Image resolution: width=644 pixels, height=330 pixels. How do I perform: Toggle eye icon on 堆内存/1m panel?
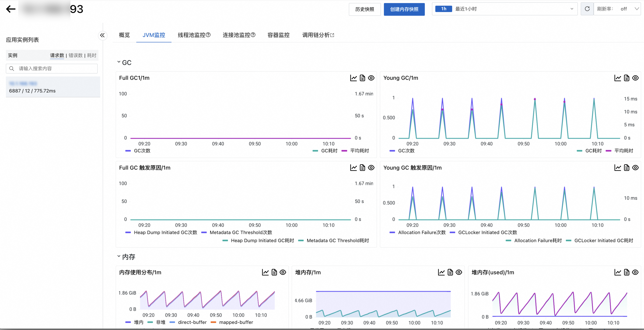tap(459, 272)
